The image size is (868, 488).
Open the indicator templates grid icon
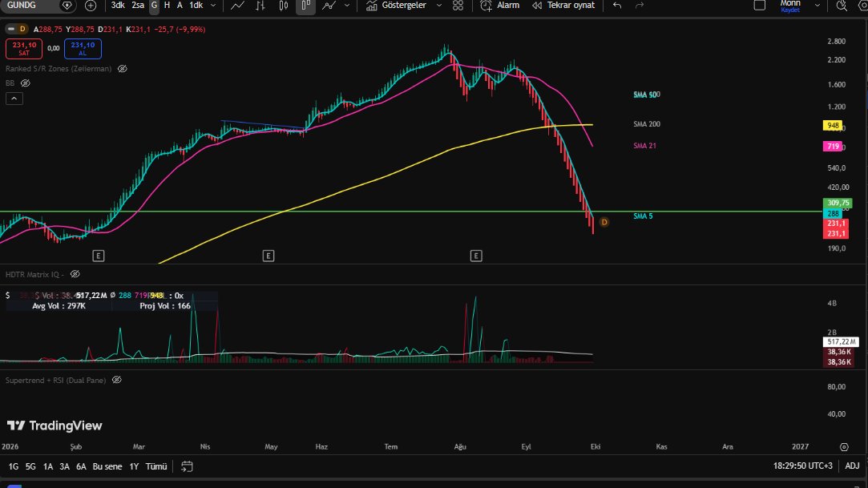[x=458, y=6]
